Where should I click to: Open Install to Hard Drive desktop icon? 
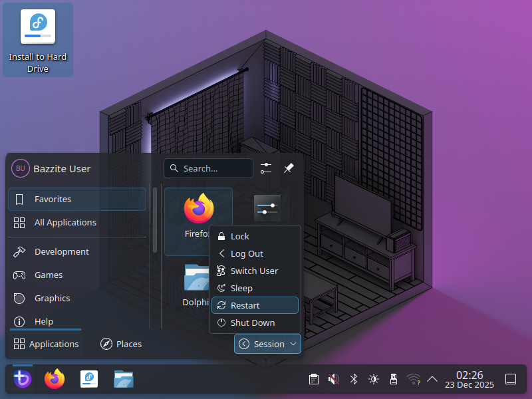[x=38, y=41]
